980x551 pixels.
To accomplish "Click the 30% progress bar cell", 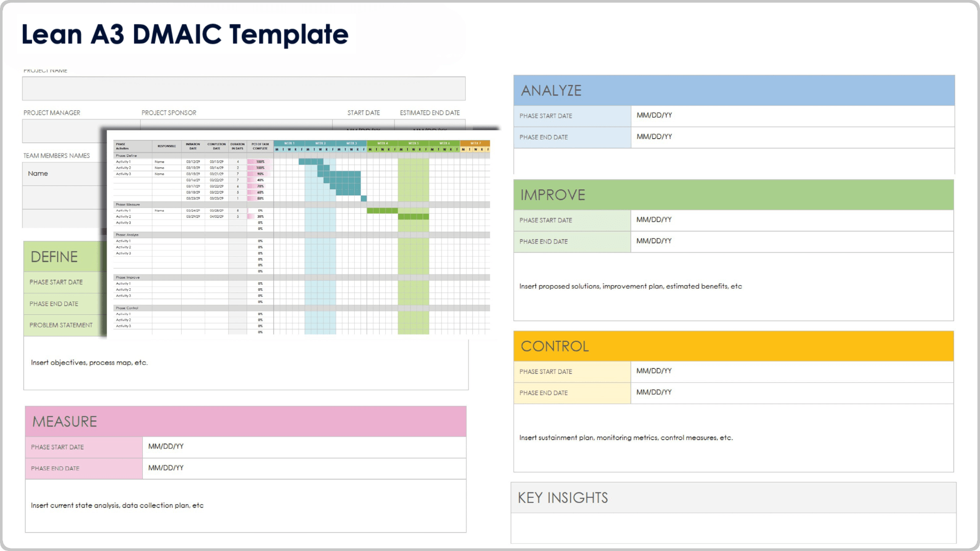I will pos(260,217).
